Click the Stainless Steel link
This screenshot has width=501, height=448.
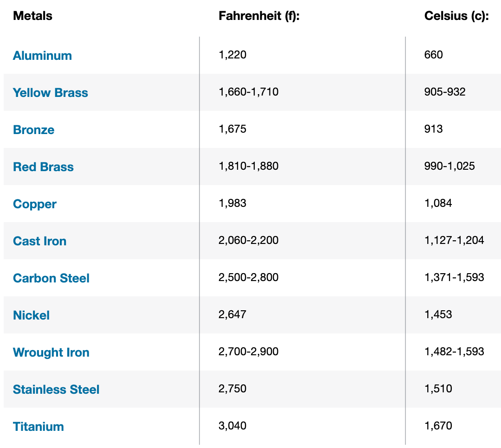click(56, 390)
